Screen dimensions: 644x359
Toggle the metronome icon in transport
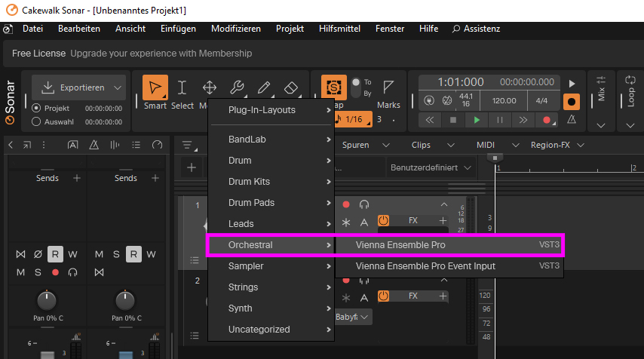coord(572,119)
